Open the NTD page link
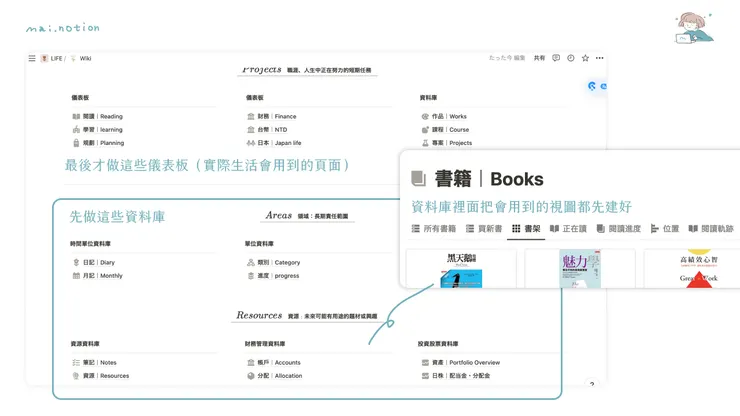The height and width of the screenshot is (416, 740). [x=272, y=129]
